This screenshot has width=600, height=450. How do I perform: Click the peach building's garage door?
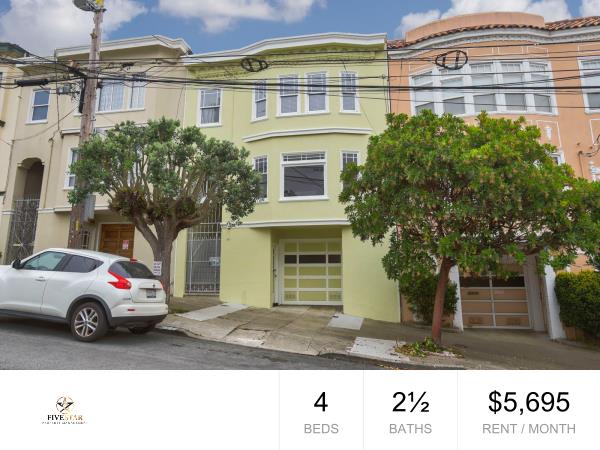[494, 302]
